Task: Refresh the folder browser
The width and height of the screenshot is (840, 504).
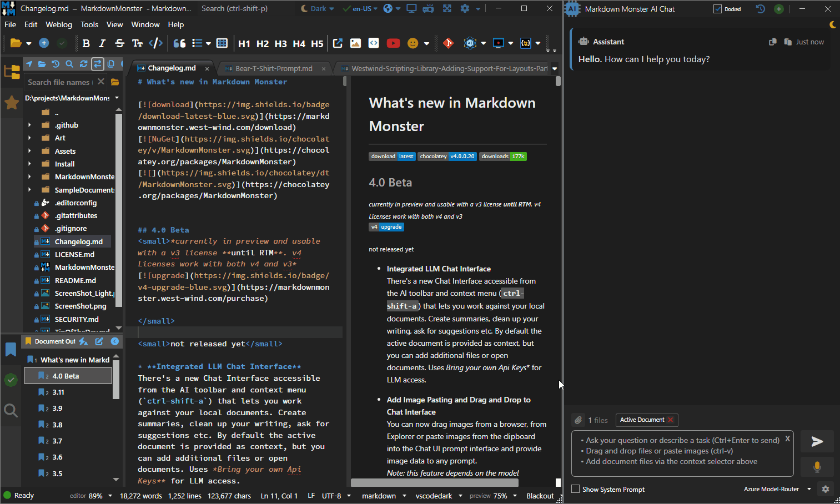Action: pos(83,64)
